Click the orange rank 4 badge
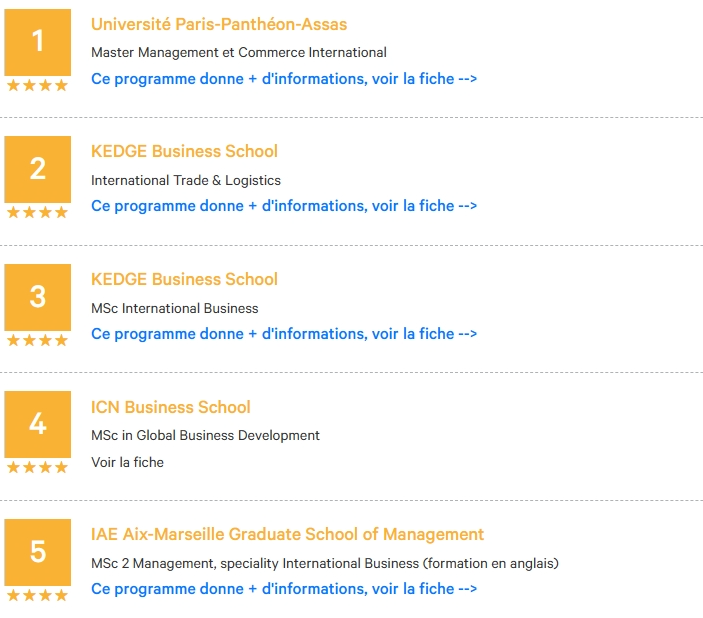The height and width of the screenshot is (618, 703). click(38, 424)
